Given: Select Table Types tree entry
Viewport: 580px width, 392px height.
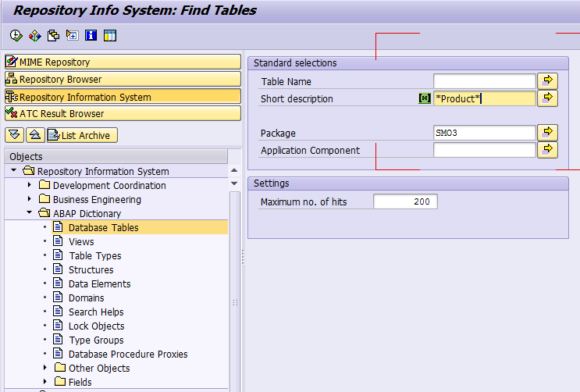Looking at the screenshot, I should [95, 255].
